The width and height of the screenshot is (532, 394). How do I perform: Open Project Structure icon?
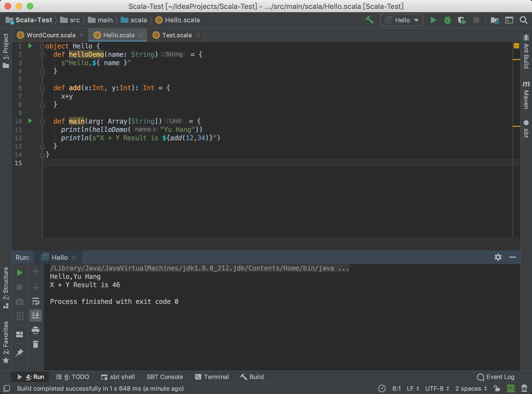click(495, 20)
